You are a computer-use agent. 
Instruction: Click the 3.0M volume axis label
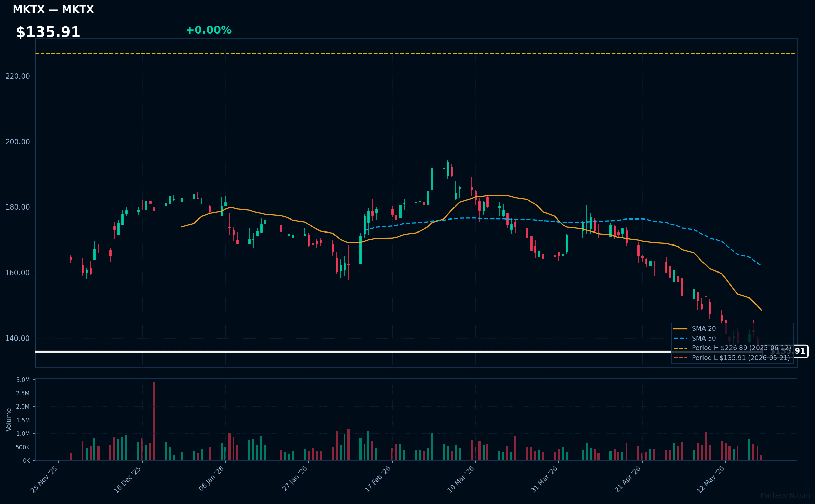pos(23,380)
